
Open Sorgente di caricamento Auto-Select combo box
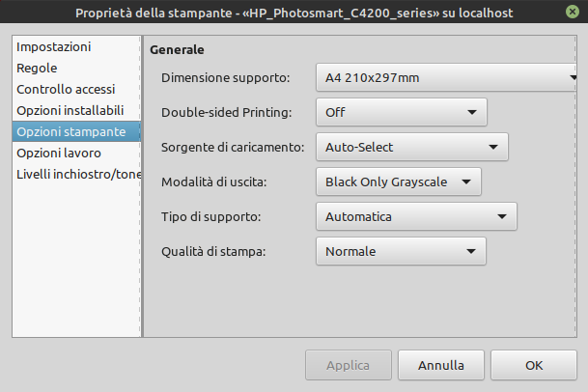pyautogui.click(x=411, y=147)
